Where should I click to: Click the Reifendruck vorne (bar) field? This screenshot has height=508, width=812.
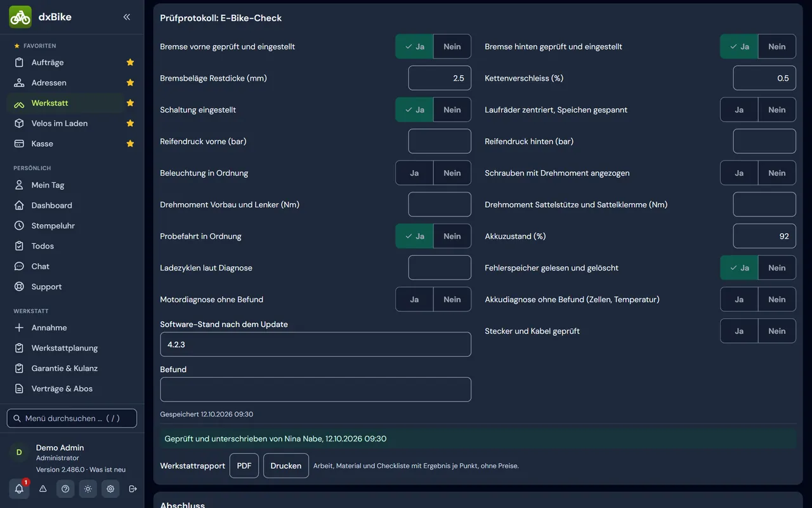[440, 141]
